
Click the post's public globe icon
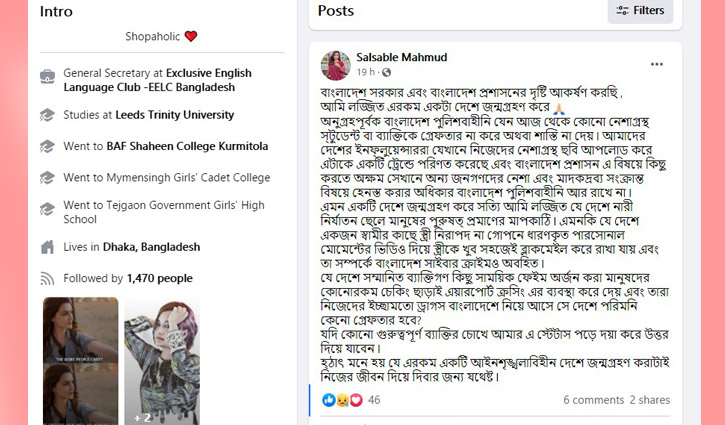click(x=385, y=73)
